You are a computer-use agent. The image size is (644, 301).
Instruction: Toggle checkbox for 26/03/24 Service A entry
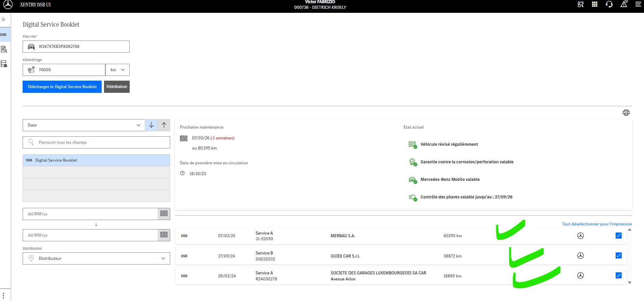(x=618, y=275)
